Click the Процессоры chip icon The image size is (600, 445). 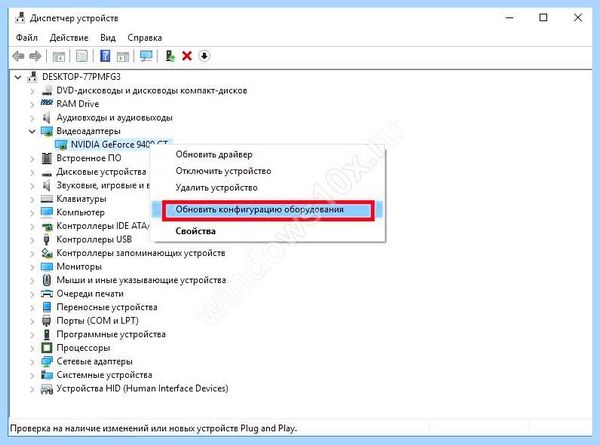pos(47,348)
